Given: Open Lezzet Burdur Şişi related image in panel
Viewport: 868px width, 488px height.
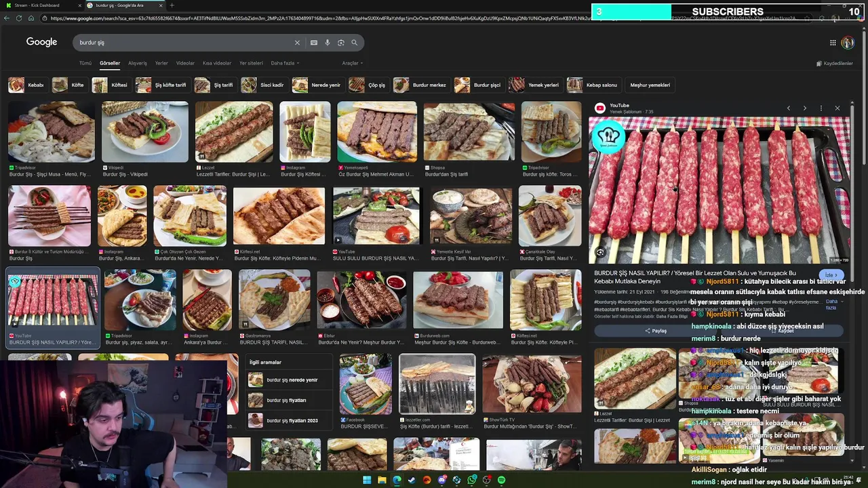Looking at the screenshot, I should 635,380.
